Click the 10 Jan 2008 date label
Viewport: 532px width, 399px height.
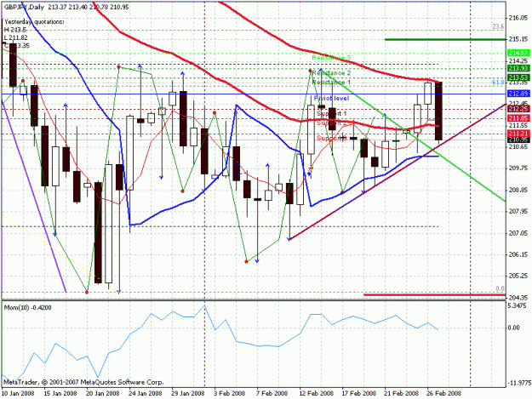point(18,393)
